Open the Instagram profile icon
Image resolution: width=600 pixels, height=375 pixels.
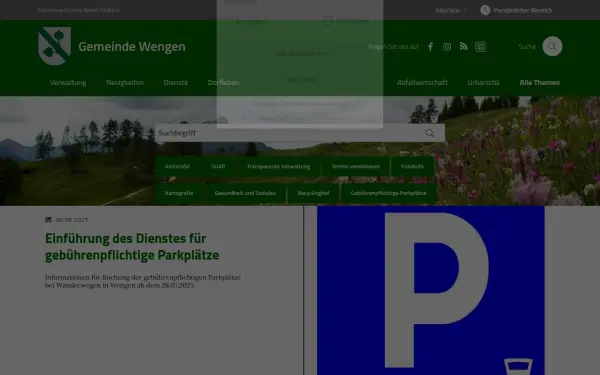[447, 47]
